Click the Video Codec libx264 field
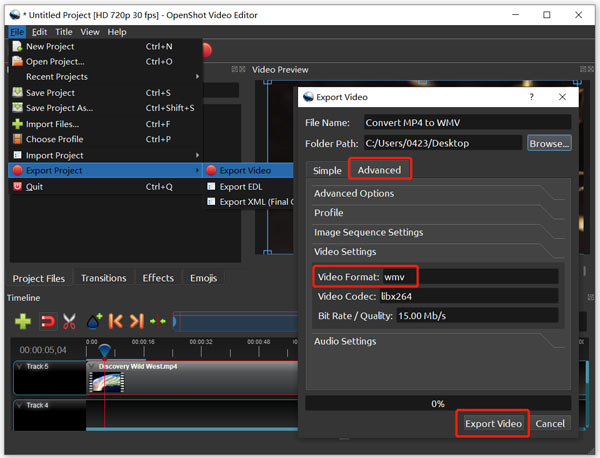The height and width of the screenshot is (458, 600). point(469,296)
